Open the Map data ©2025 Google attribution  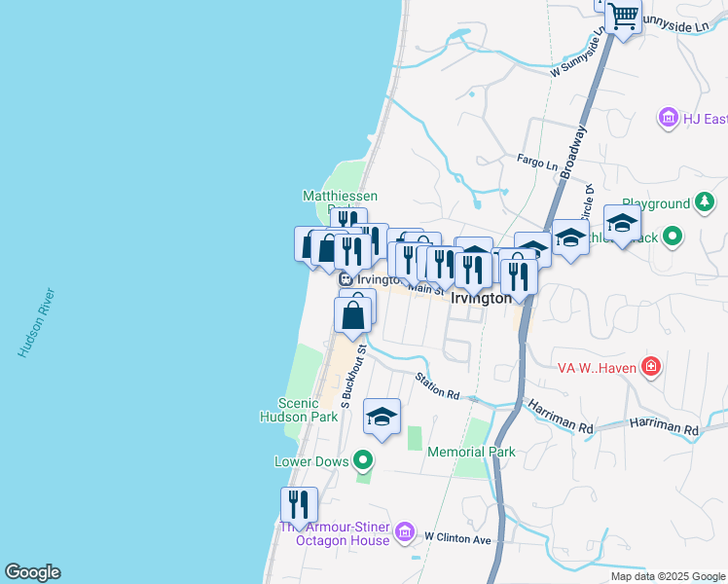tap(667, 576)
